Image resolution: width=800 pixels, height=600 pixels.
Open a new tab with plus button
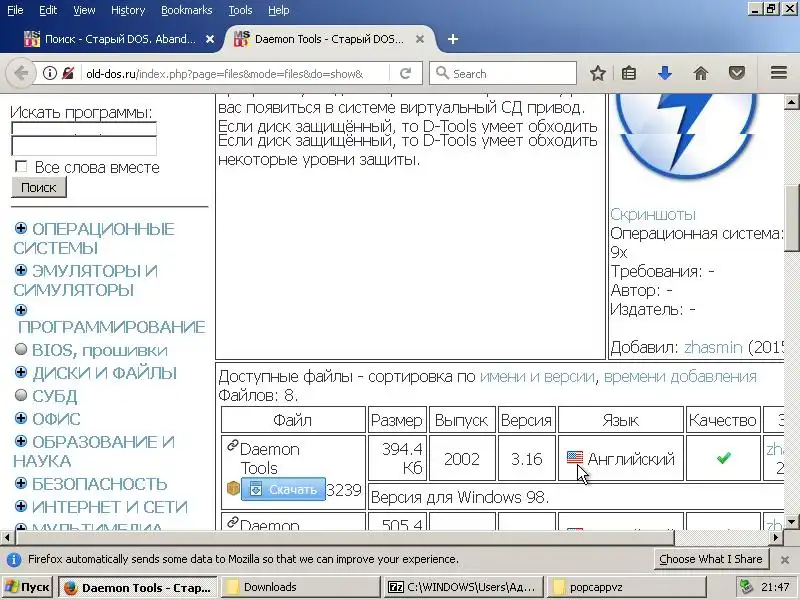pyautogui.click(x=453, y=39)
